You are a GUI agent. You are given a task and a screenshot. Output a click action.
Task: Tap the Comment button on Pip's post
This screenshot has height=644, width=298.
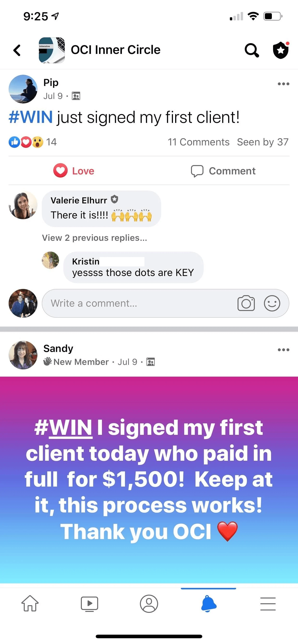tap(223, 171)
